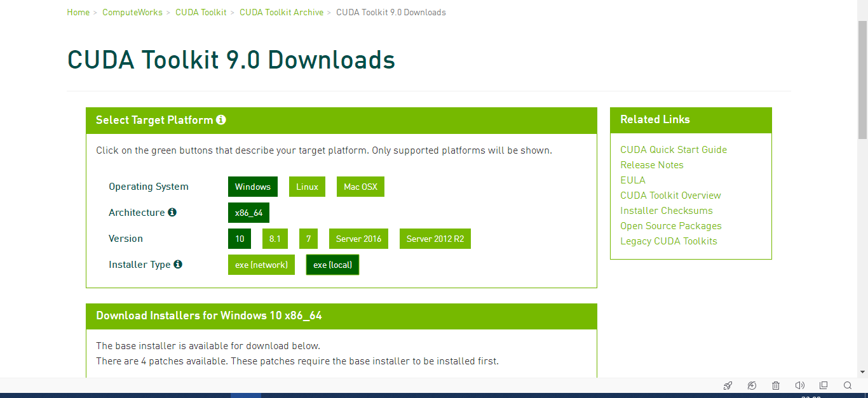This screenshot has width=868, height=398.
Task: Click info icon beside Installer Type label
Action: (178, 264)
